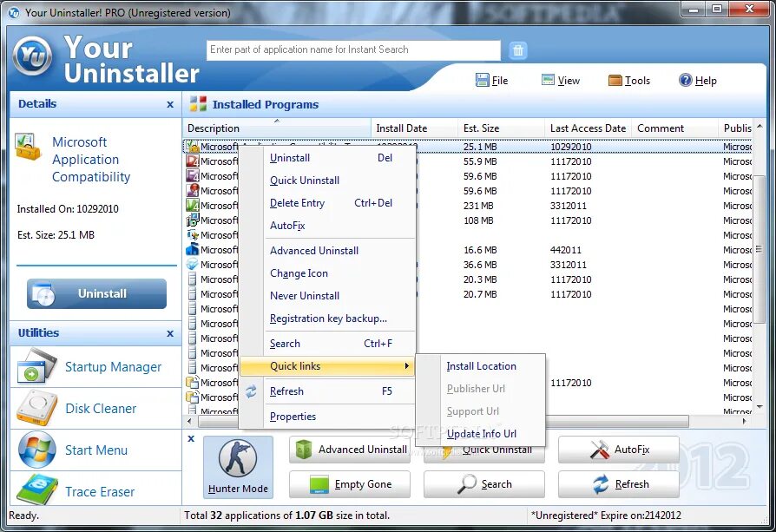Select the row sized 20.3 MB
The image size is (776, 532).
point(467,279)
